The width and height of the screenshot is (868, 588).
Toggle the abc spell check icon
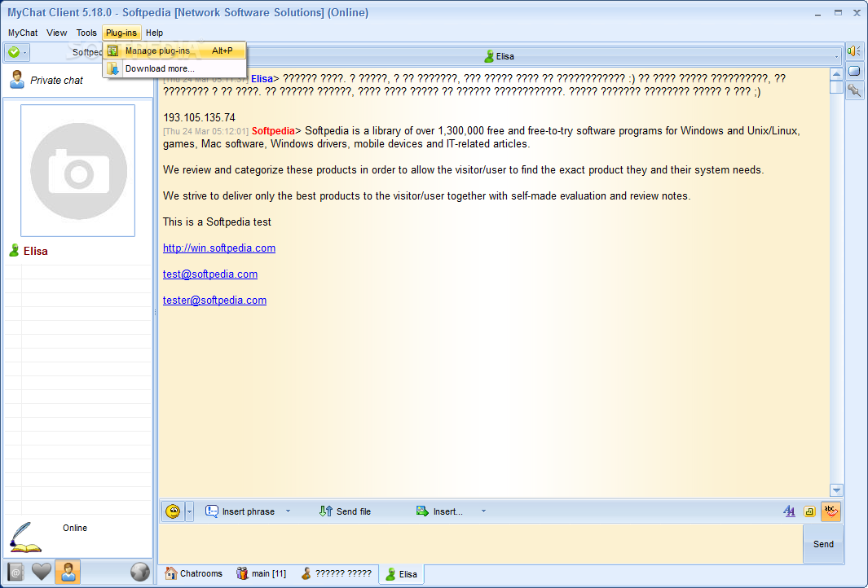831,511
